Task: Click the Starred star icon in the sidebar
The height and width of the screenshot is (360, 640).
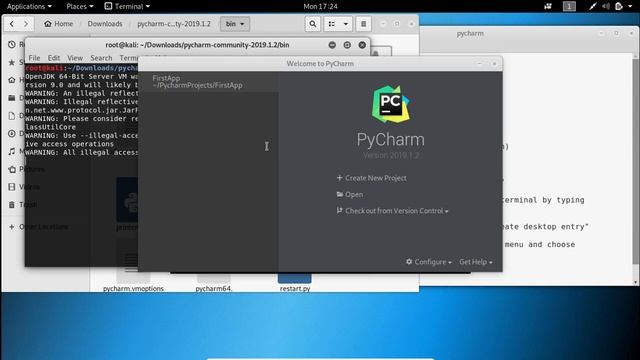Action: pos(12,62)
